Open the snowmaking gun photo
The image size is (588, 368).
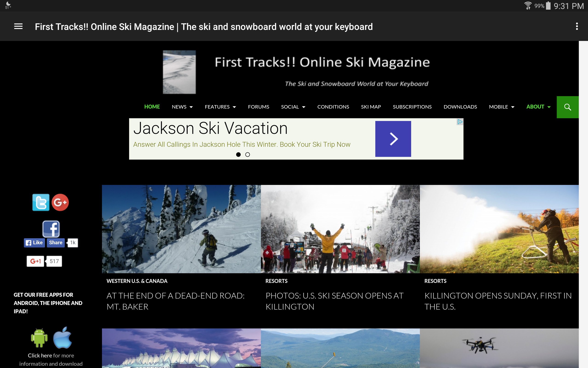tap(499, 229)
